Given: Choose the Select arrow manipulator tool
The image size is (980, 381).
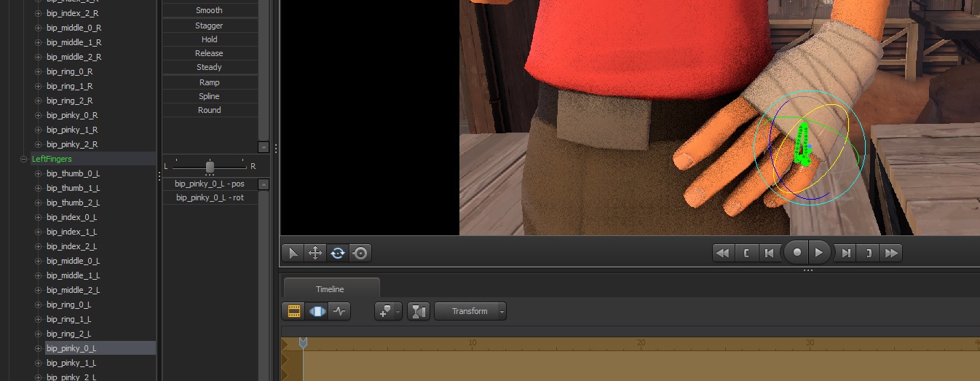Looking at the screenshot, I should pyautogui.click(x=293, y=253).
